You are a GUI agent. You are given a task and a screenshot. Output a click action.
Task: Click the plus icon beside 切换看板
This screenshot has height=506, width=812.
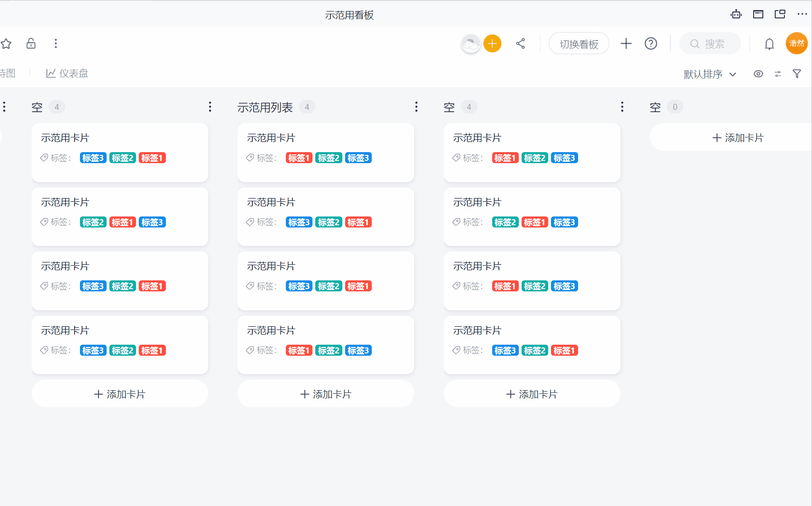pos(626,44)
